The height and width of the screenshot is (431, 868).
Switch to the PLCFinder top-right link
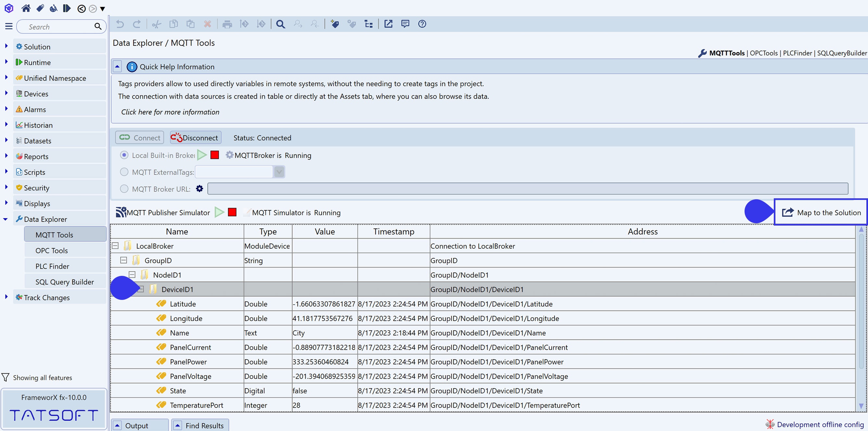tap(797, 53)
